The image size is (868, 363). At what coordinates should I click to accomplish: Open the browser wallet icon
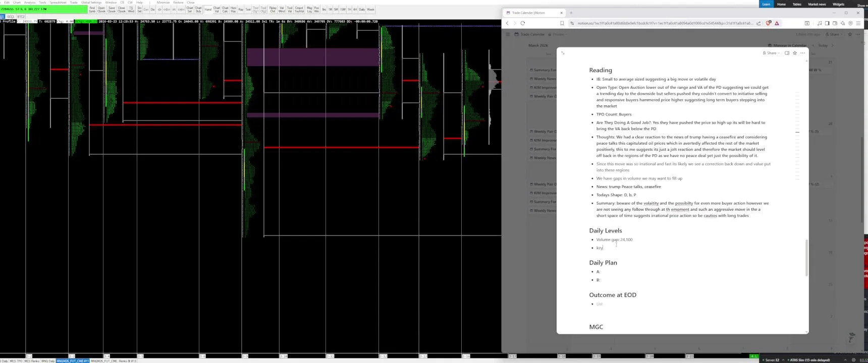coord(835,23)
